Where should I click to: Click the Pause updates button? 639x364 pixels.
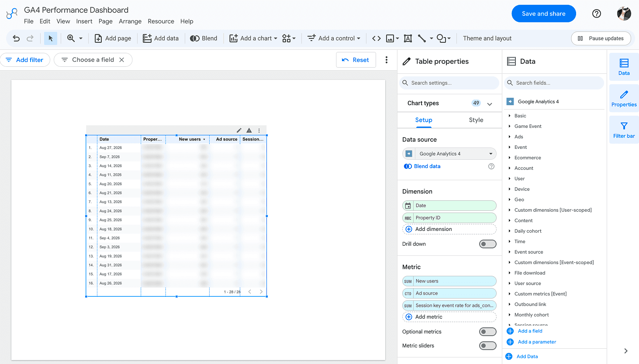[601, 38]
